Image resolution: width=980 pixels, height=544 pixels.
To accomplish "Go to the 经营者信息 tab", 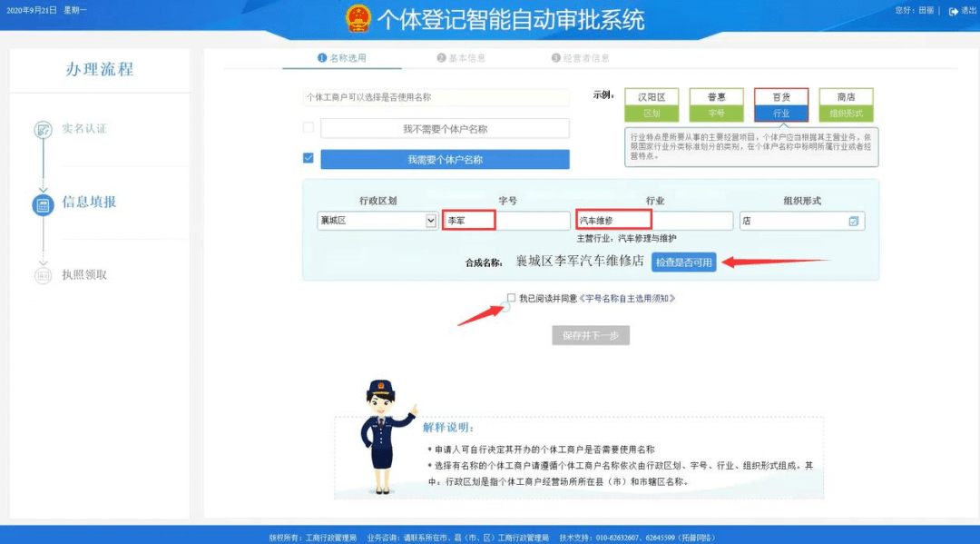I will [580, 58].
